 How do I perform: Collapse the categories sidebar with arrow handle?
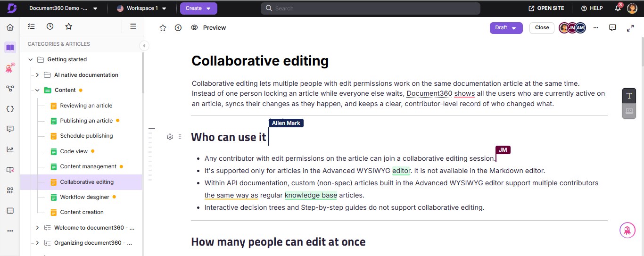tap(144, 46)
